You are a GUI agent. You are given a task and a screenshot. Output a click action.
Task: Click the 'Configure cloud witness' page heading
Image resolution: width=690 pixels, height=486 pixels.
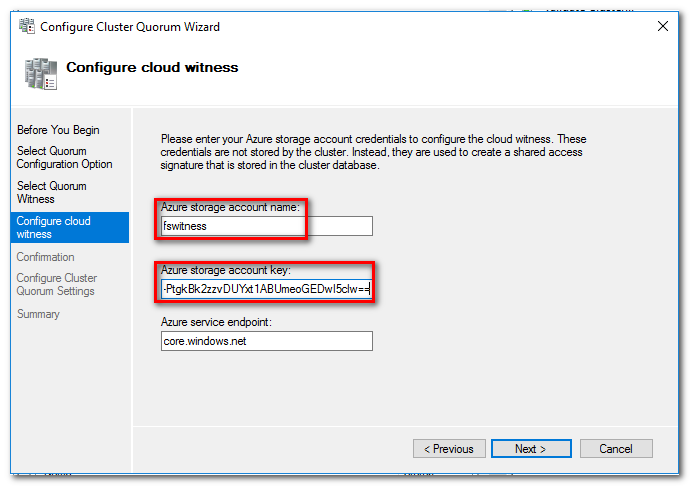(152, 67)
